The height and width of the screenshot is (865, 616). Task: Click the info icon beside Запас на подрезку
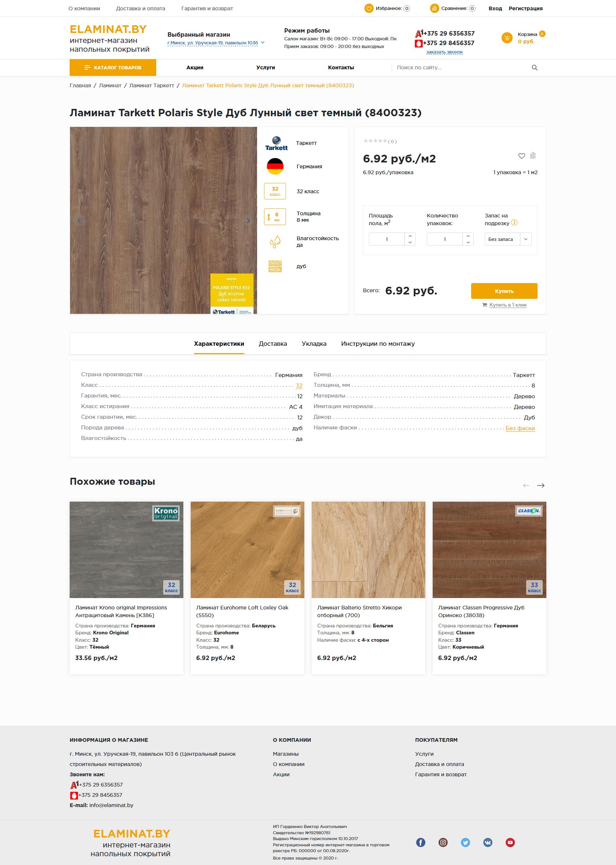pos(514,223)
